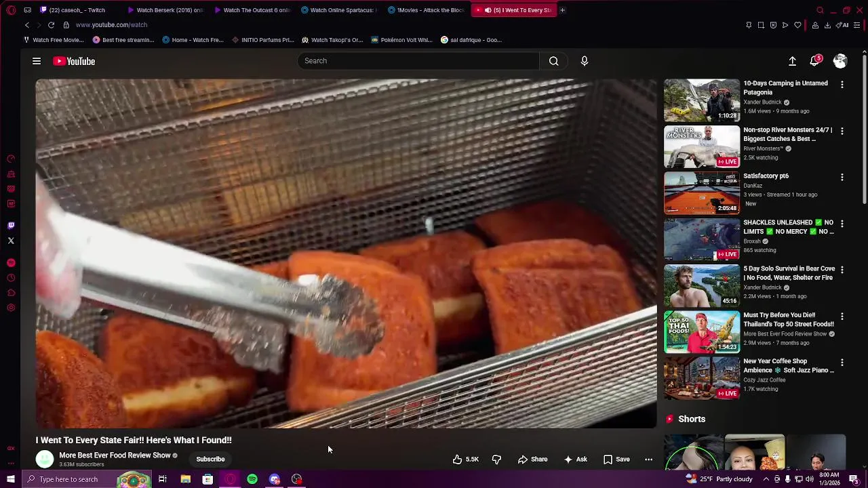Open Task View on the taskbar
Screen dimensions: 868x488
[163, 479]
